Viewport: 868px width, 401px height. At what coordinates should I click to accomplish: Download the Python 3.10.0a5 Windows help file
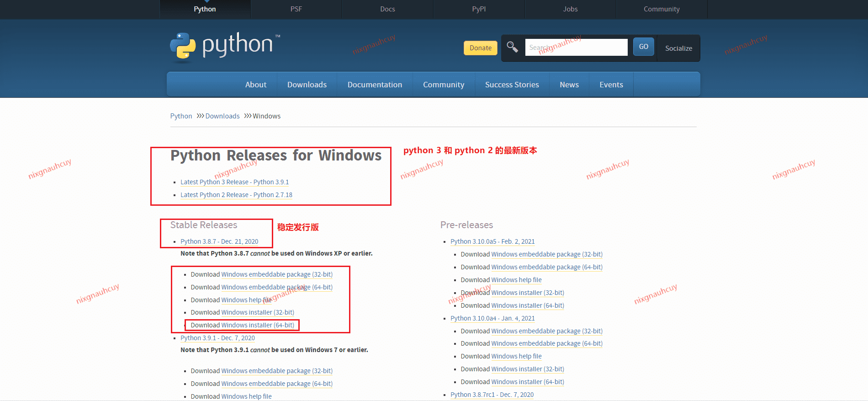[x=517, y=280]
